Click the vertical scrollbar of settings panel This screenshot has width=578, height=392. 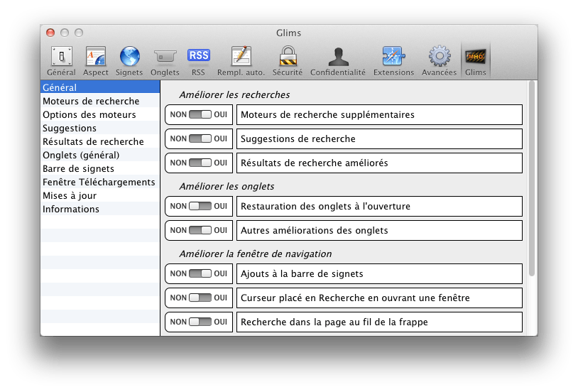pos(532,178)
